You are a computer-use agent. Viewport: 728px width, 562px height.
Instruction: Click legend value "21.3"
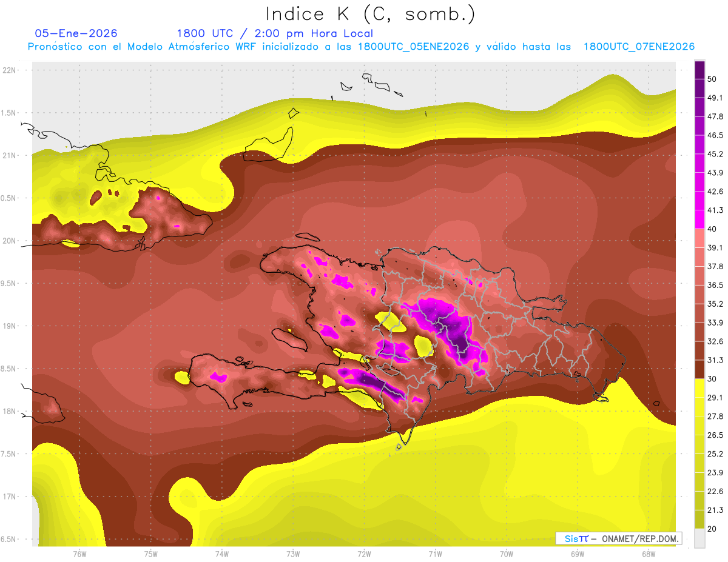pyautogui.click(x=715, y=510)
